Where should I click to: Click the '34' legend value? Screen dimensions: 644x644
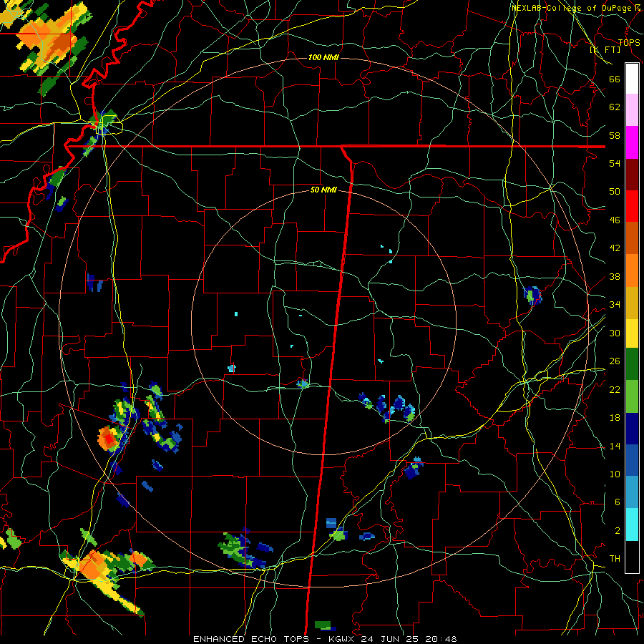(x=615, y=305)
